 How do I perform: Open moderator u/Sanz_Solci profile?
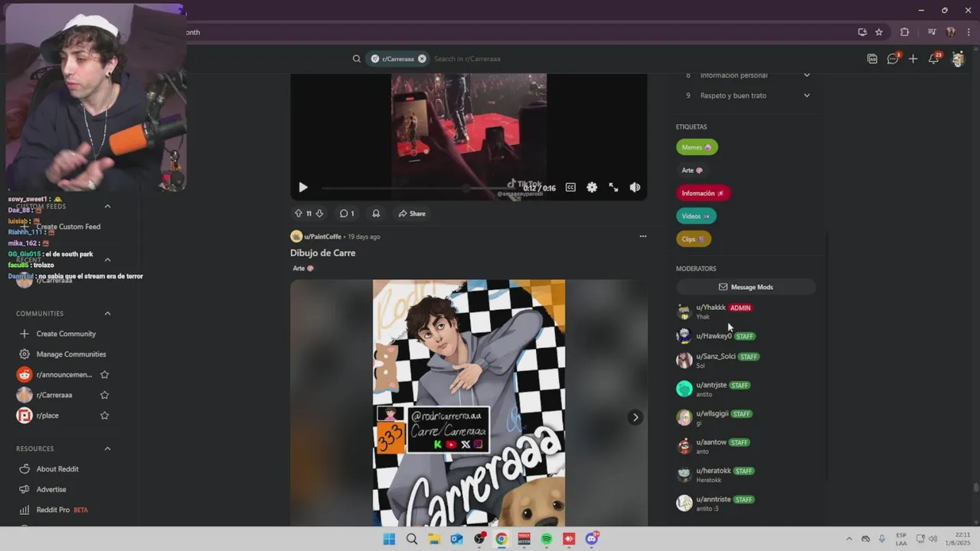(x=716, y=357)
